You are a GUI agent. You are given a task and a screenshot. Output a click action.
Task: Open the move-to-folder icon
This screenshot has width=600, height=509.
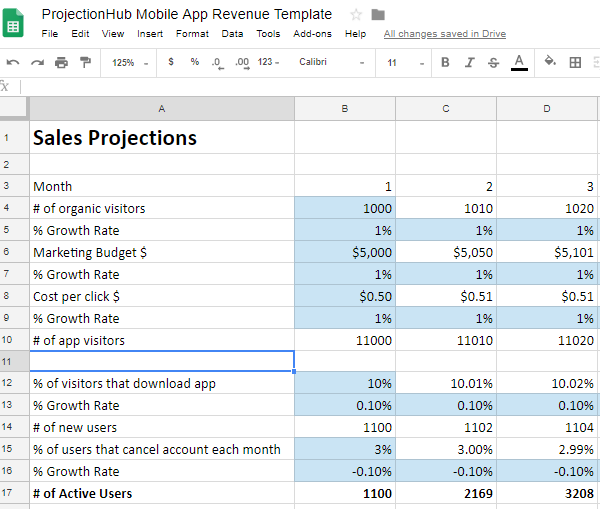coord(378,15)
